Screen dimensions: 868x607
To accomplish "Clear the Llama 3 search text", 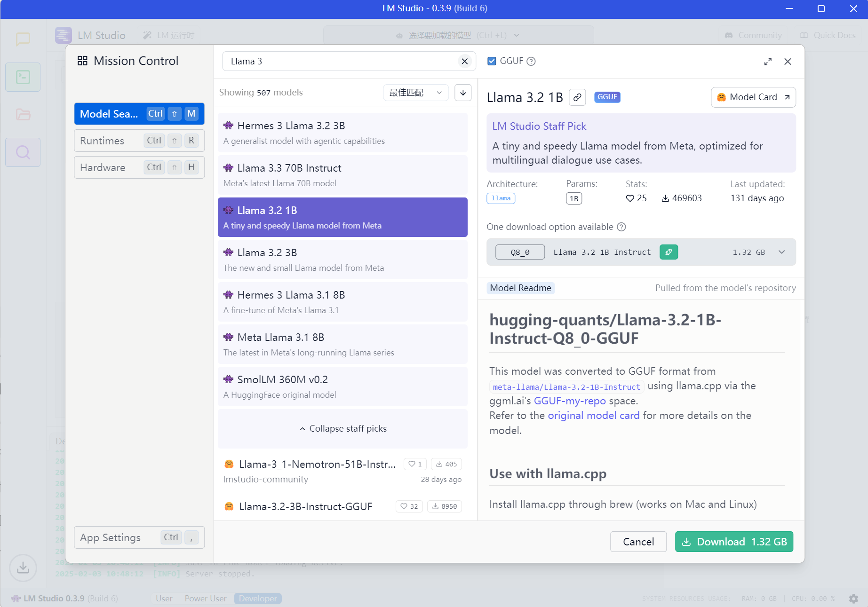I will click(464, 61).
